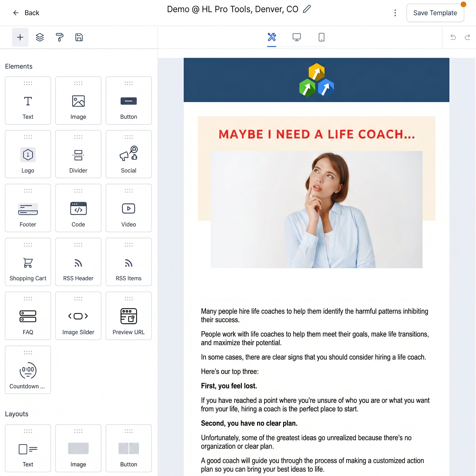The width and height of the screenshot is (476, 476).
Task: Select the Image element
Action: [x=78, y=100]
